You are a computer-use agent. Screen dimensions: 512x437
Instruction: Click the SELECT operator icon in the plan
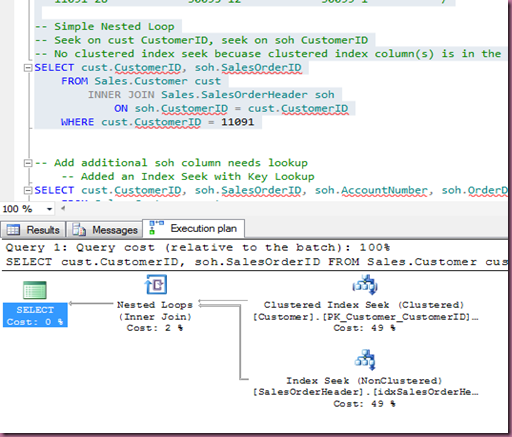point(35,290)
